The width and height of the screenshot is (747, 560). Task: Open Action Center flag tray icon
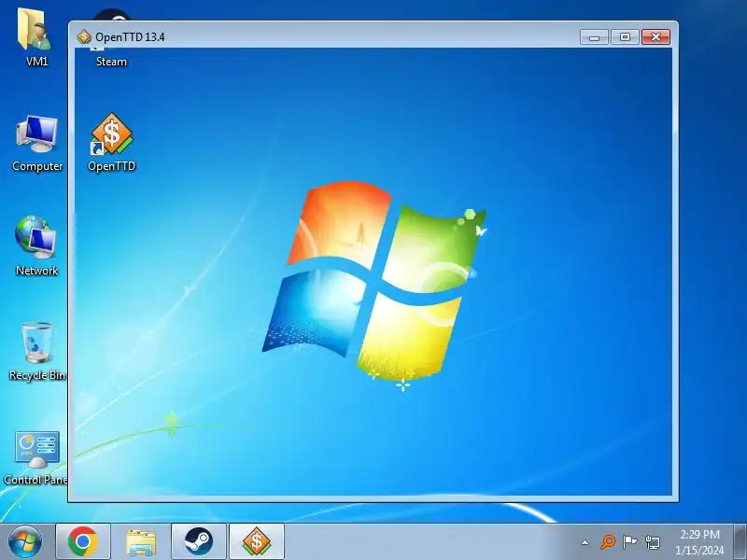pyautogui.click(x=629, y=542)
